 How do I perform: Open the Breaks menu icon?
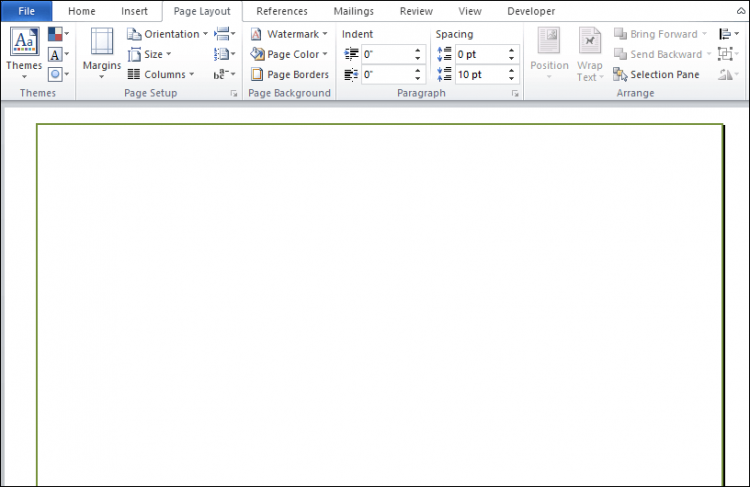click(224, 34)
